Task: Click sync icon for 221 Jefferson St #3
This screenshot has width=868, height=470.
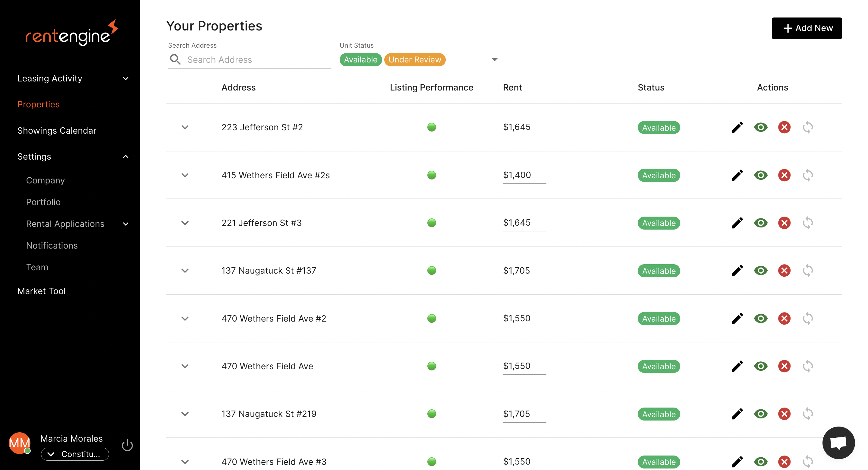Action: (808, 223)
